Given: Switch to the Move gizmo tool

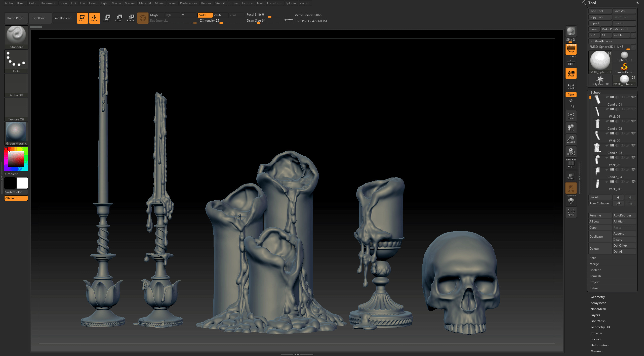Looking at the screenshot, I should 106,18.
